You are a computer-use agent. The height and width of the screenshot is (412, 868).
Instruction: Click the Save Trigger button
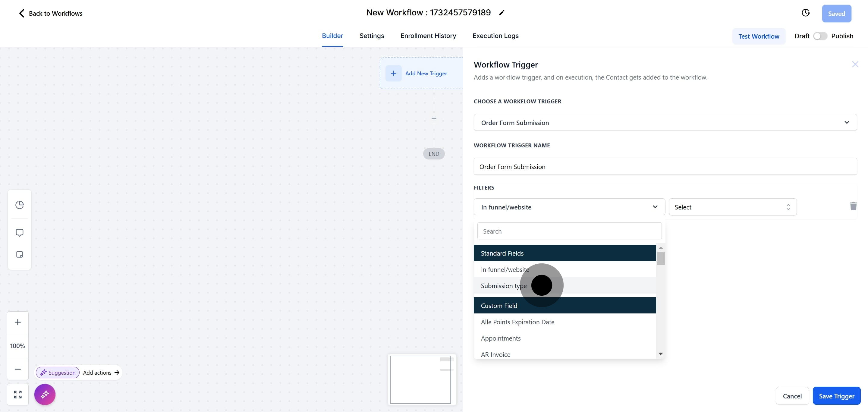836,396
